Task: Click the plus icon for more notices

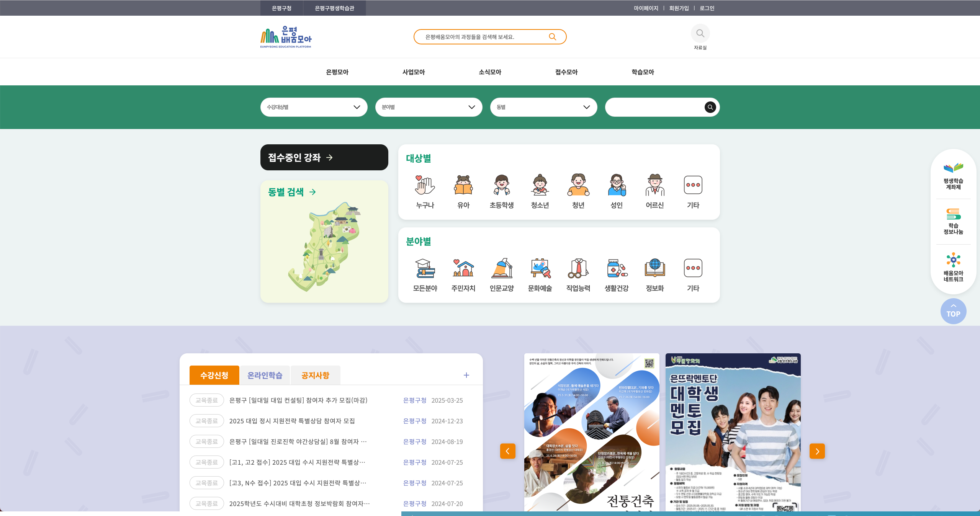Action: coord(466,375)
